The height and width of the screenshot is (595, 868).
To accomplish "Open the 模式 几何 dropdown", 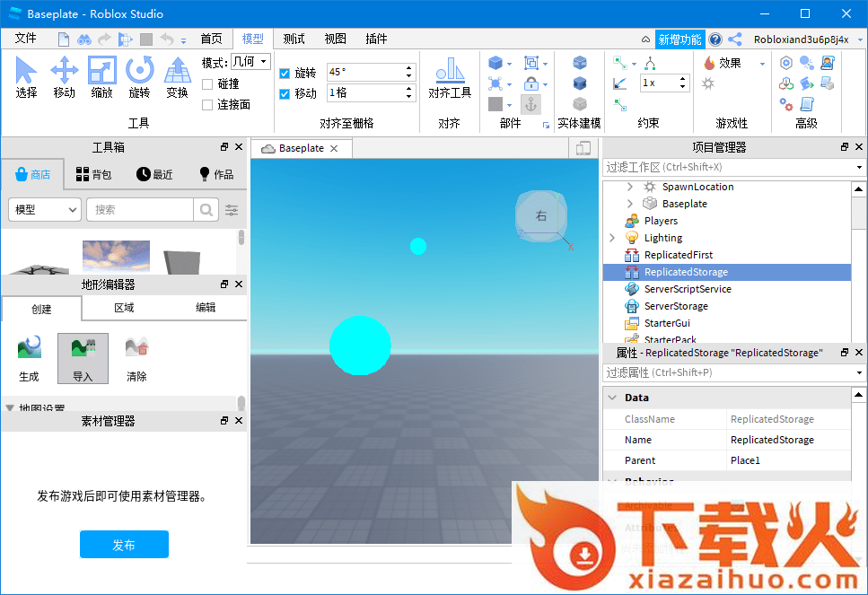I will click(250, 62).
